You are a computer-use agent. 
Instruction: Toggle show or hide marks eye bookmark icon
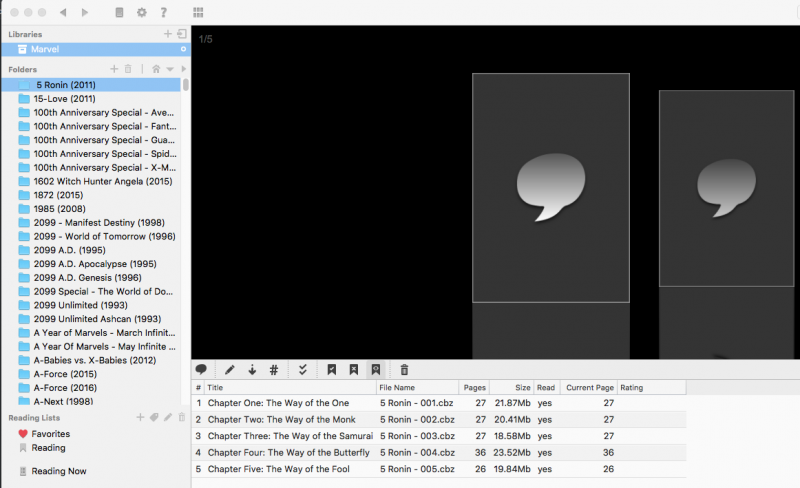tap(376, 370)
